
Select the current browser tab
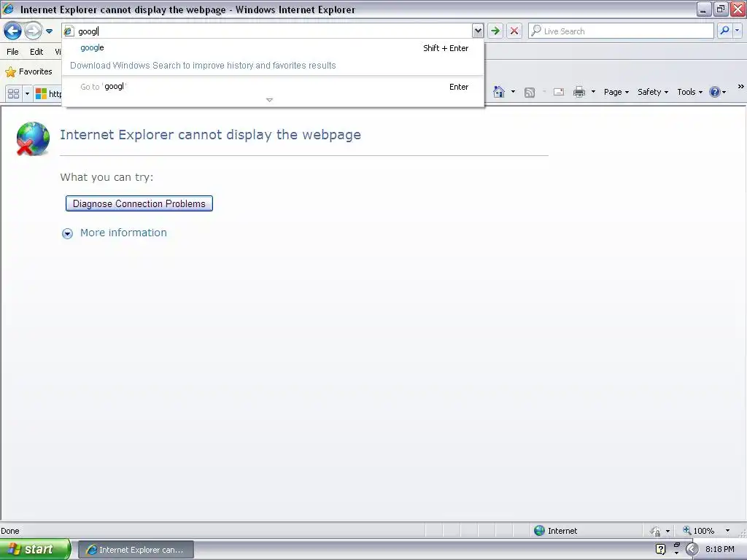tap(48, 93)
